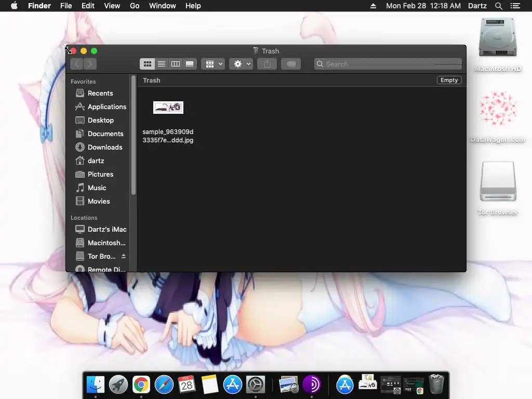Open Documents in the sidebar

[x=100, y=134]
